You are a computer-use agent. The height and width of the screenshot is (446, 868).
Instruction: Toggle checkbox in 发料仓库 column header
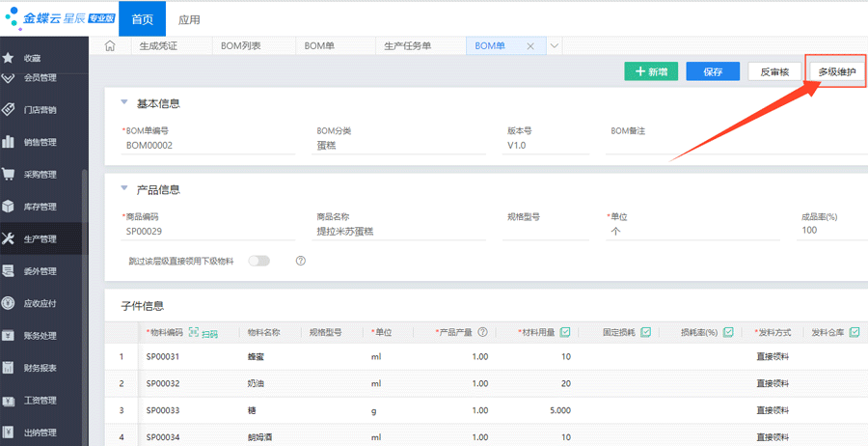[x=854, y=332]
